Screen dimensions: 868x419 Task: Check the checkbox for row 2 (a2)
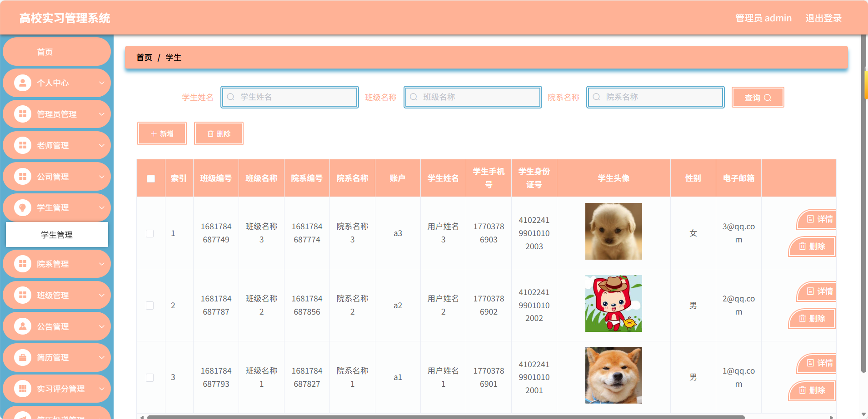pyautogui.click(x=150, y=306)
